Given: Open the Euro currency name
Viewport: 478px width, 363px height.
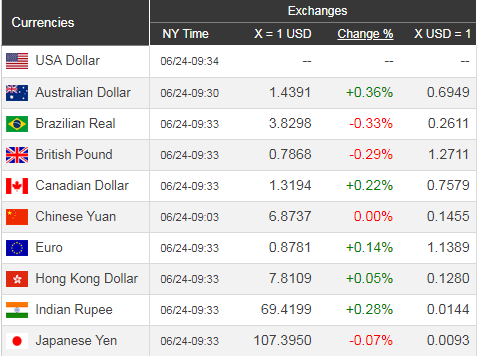Looking at the screenshot, I should (49, 248).
